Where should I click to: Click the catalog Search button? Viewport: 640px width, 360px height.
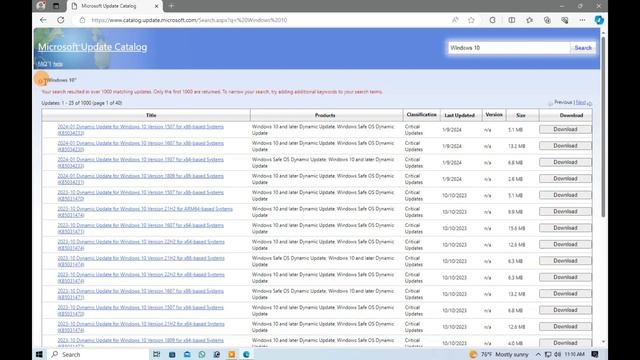pyautogui.click(x=583, y=48)
